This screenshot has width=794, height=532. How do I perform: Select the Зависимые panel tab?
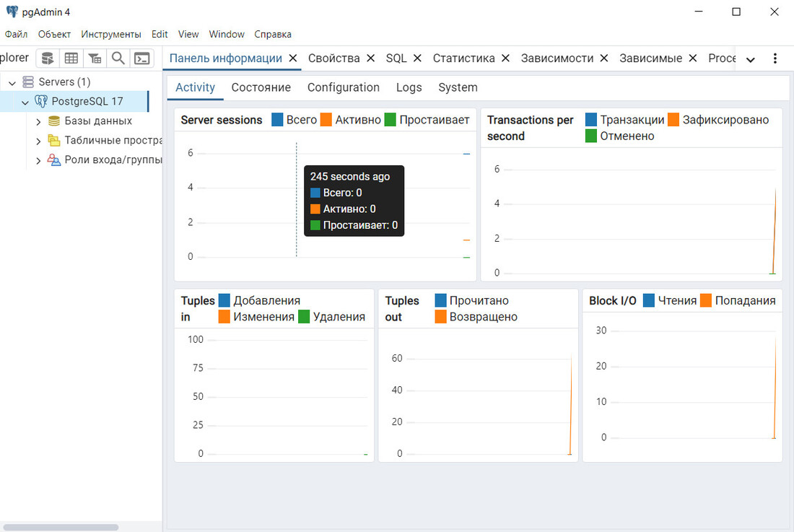click(650, 58)
